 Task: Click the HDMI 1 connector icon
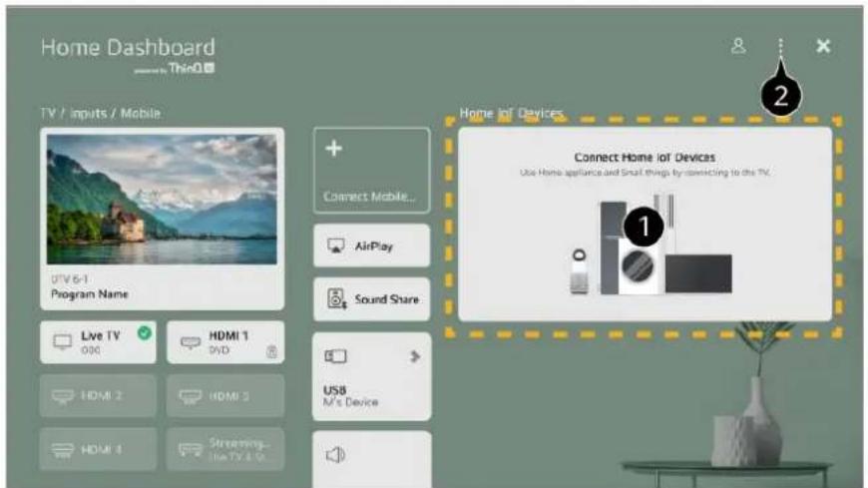tap(191, 343)
